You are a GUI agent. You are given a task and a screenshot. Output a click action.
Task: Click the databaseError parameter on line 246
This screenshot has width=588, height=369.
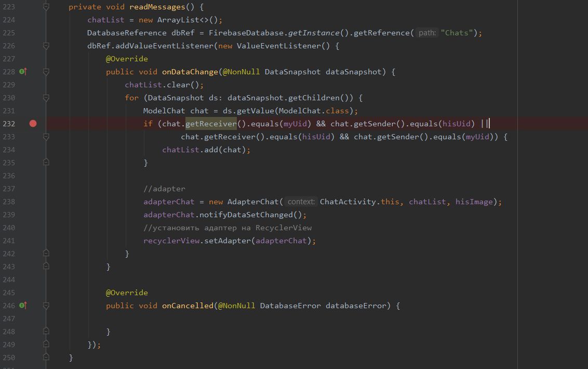pyautogui.click(x=355, y=306)
